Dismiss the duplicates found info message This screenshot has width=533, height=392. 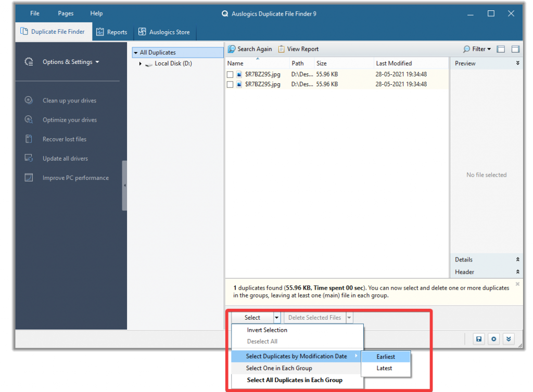517,284
